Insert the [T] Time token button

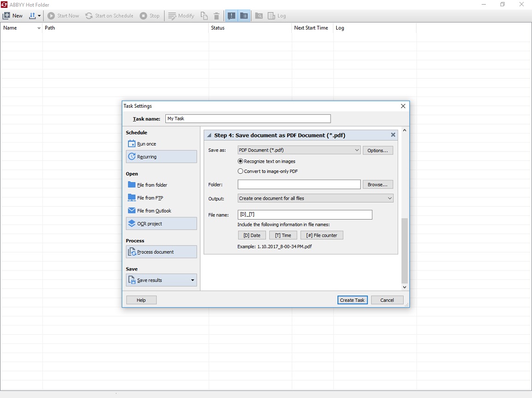click(x=283, y=235)
